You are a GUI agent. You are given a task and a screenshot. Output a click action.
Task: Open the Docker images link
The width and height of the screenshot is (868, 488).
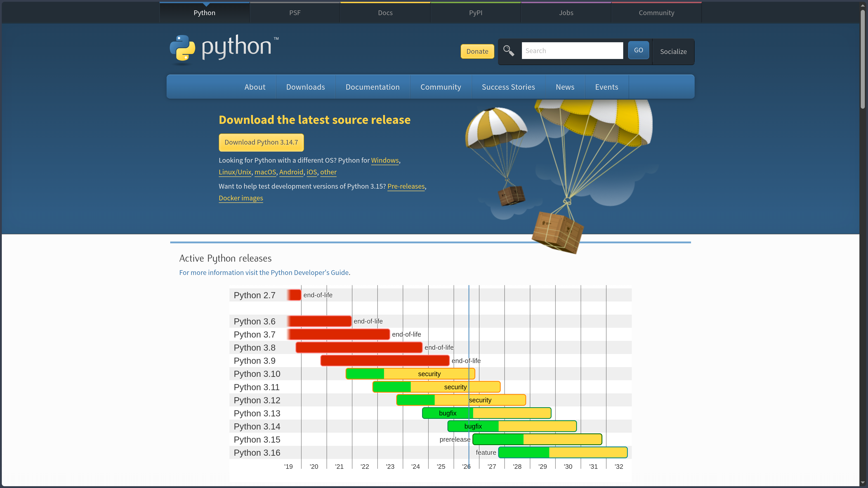[241, 198]
